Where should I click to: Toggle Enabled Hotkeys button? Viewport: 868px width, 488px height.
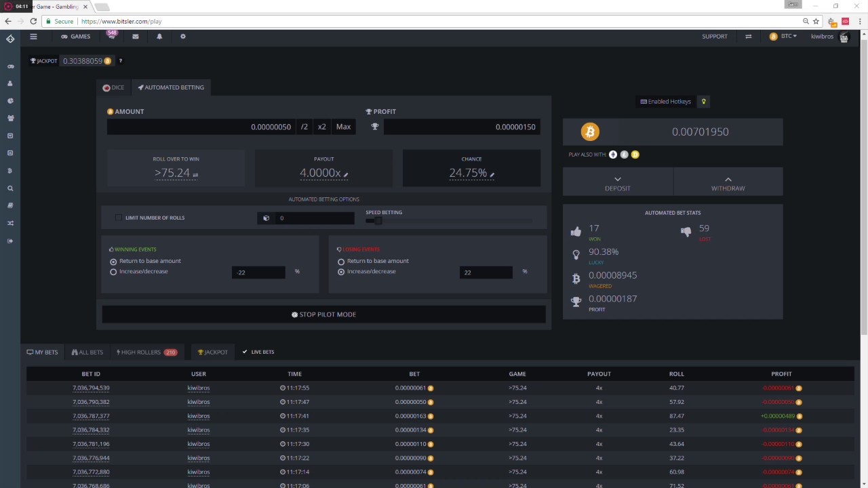(666, 102)
